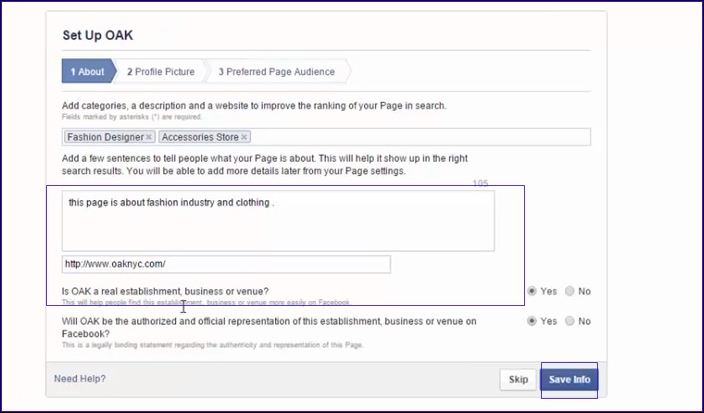
Task: Select Yes for authorized representation question
Action: tap(532, 321)
